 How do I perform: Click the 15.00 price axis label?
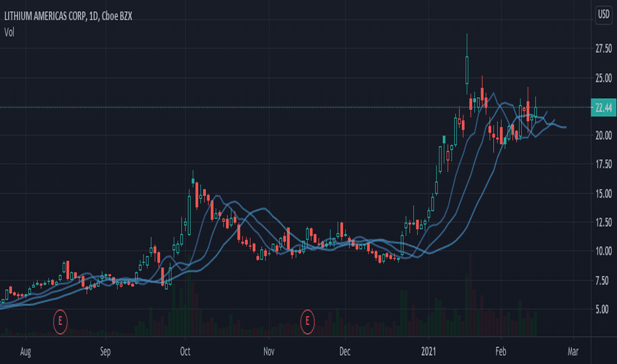coord(604,194)
